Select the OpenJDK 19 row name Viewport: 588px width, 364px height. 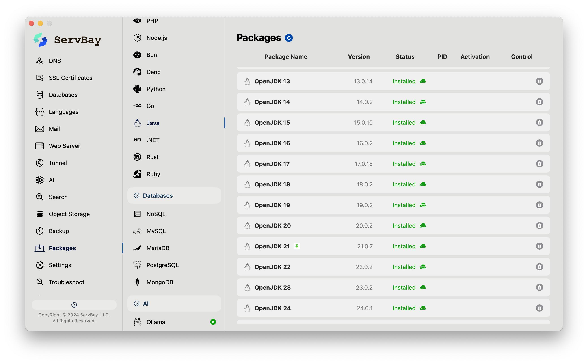[x=272, y=205]
